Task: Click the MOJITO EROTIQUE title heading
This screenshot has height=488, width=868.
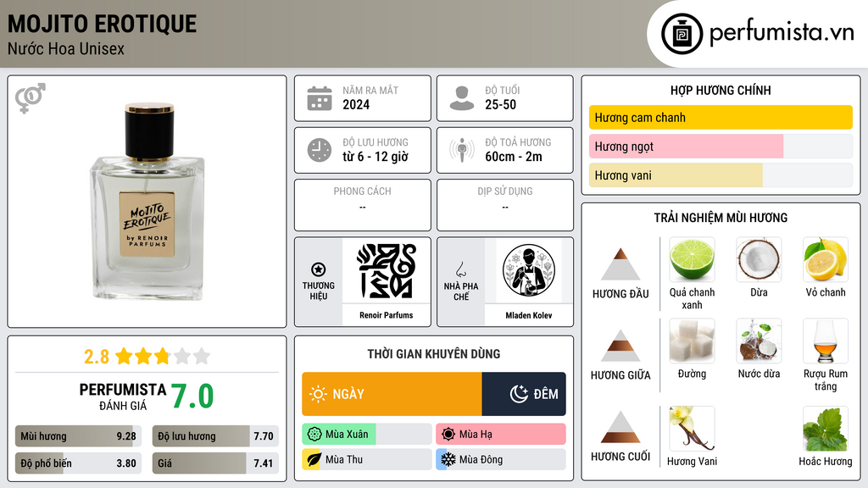Action: [103, 25]
